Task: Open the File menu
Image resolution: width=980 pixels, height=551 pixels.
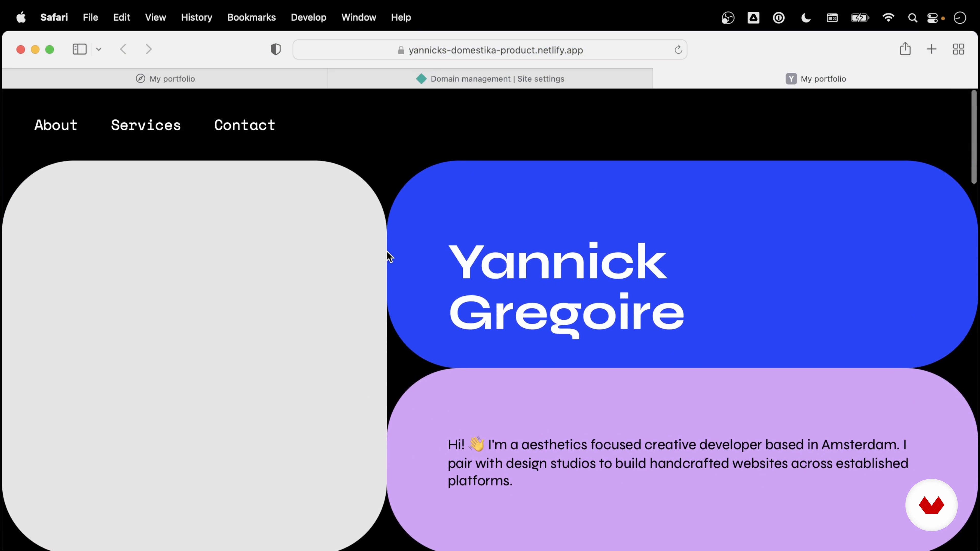Action: [91, 18]
